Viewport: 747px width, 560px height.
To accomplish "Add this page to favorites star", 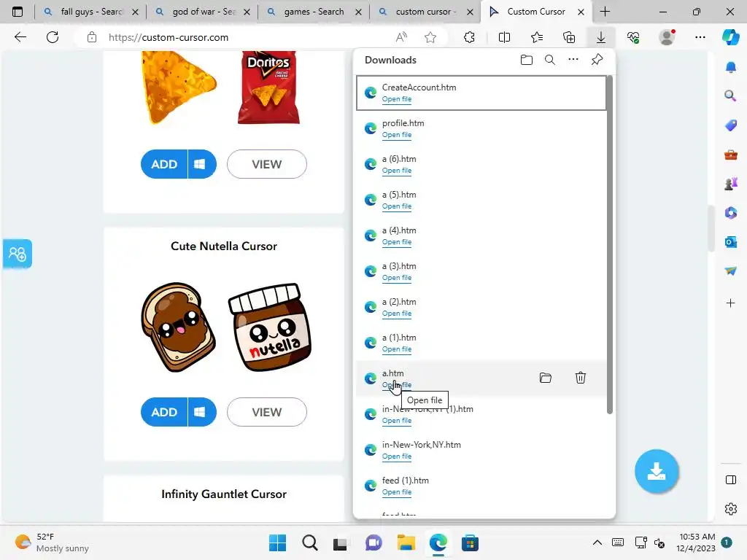I will click(430, 37).
